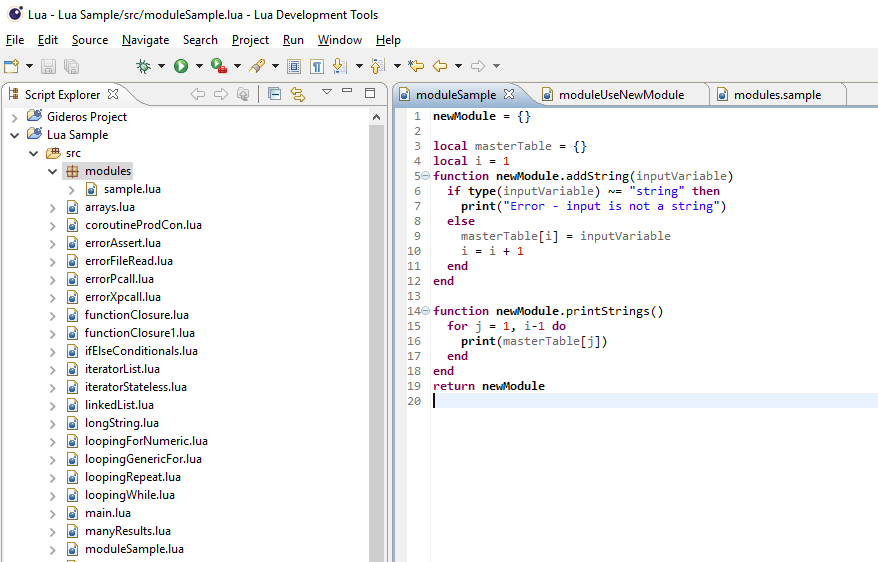Screen dimensions: 878x562
Task: Click the New wizard icon in toolbar
Action: coord(11,66)
